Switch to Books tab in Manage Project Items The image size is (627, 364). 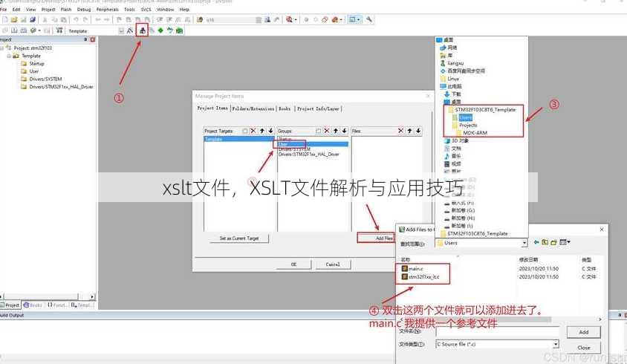coord(285,108)
